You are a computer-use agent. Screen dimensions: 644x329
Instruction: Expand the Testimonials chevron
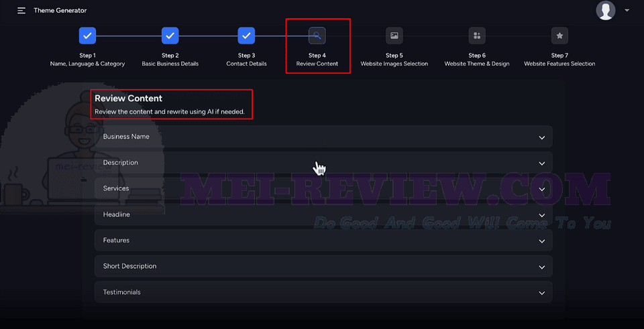[542, 293]
